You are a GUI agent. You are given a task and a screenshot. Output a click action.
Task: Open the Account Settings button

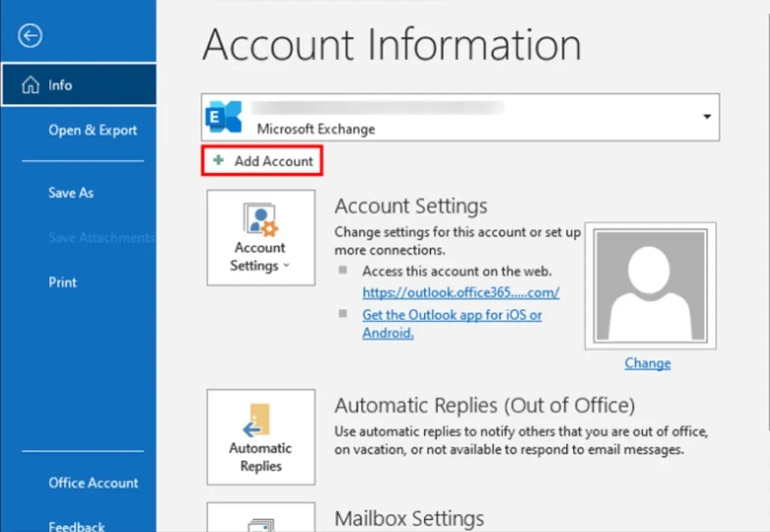(x=261, y=237)
